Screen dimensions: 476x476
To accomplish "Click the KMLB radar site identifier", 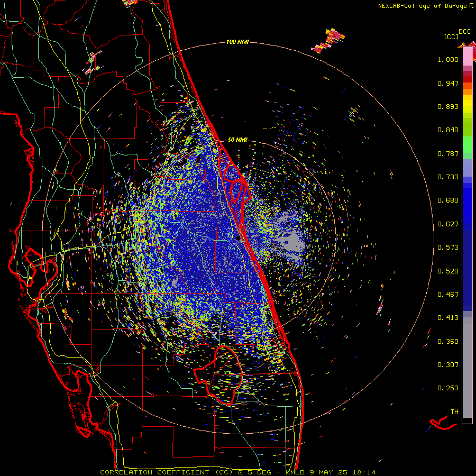I will tap(295, 472).
